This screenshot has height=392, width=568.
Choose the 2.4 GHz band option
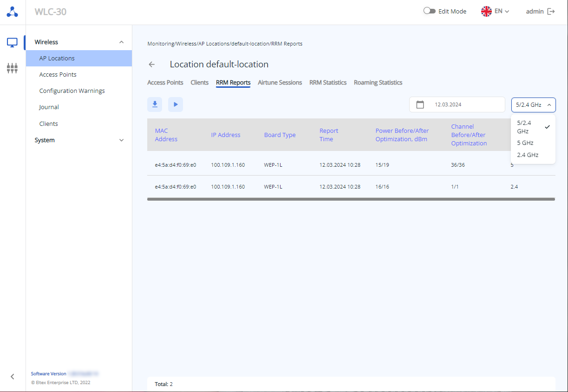[528, 155]
